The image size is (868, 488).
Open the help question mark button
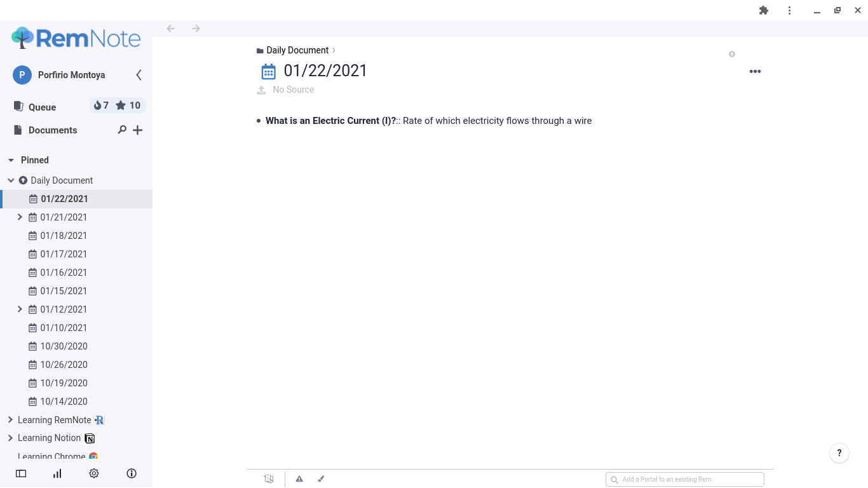839,453
